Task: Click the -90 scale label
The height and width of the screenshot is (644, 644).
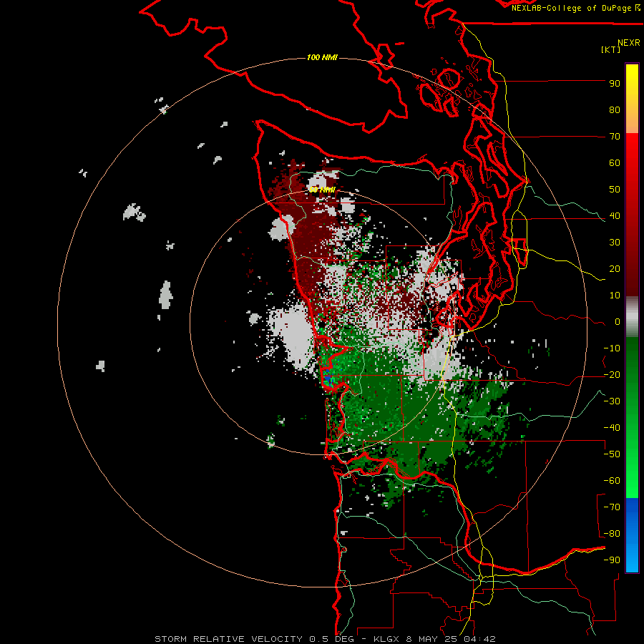Action: click(x=612, y=560)
